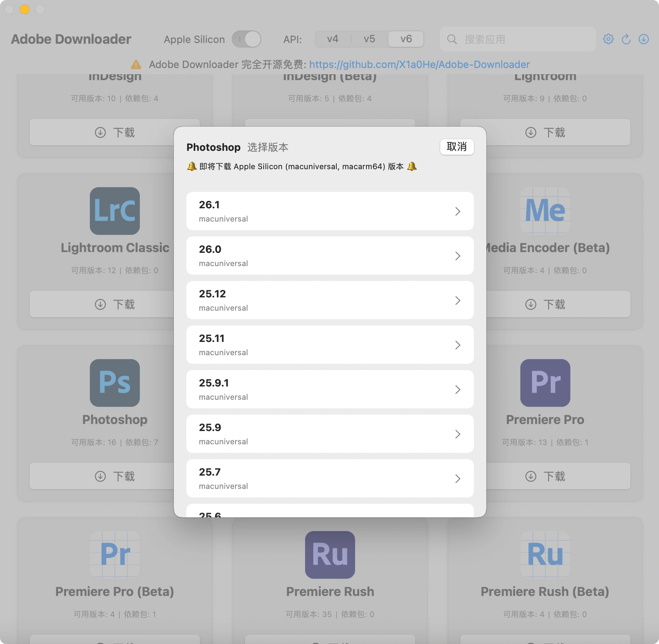The image size is (659, 644).
Task: Expand Photoshop version 25.9 chevron
Action: (x=458, y=434)
